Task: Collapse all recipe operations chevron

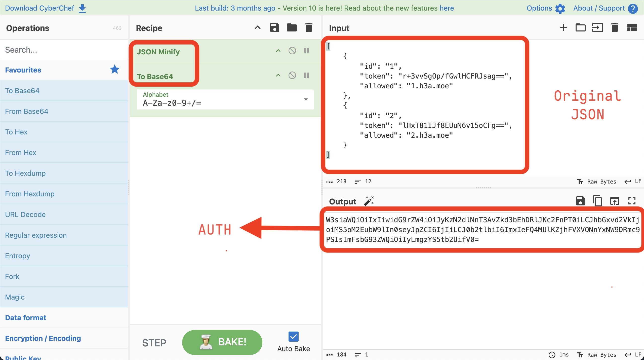Action: pyautogui.click(x=257, y=27)
